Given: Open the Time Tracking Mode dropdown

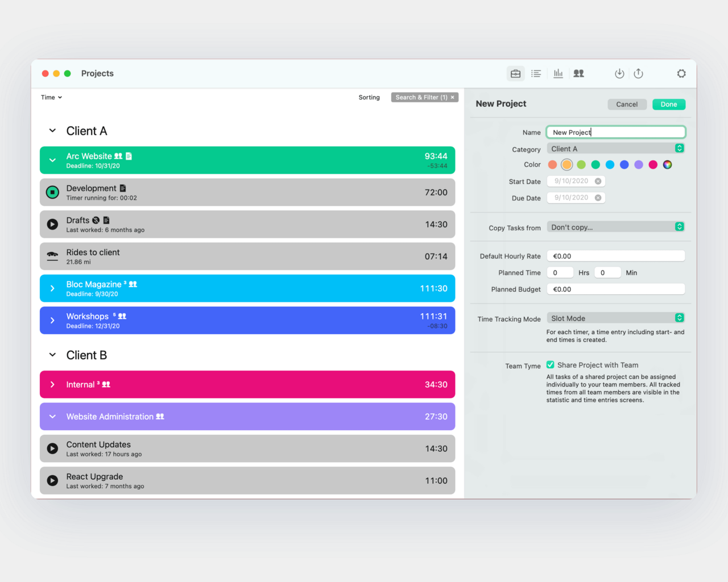Looking at the screenshot, I should (x=615, y=318).
